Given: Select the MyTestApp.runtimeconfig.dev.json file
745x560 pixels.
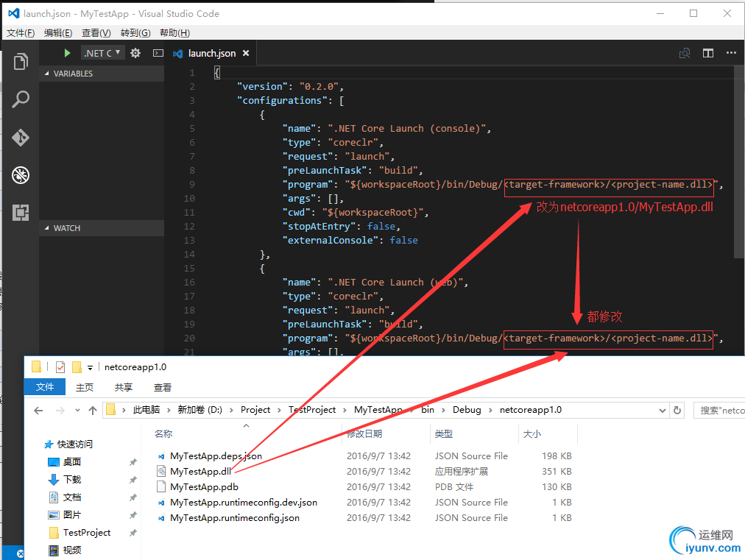Looking at the screenshot, I should (x=243, y=502).
